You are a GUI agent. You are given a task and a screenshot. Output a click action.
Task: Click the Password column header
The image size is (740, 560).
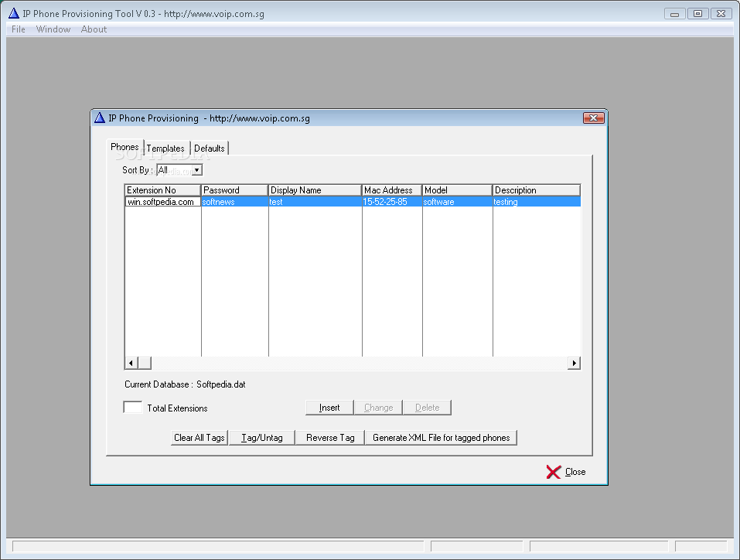(x=234, y=190)
